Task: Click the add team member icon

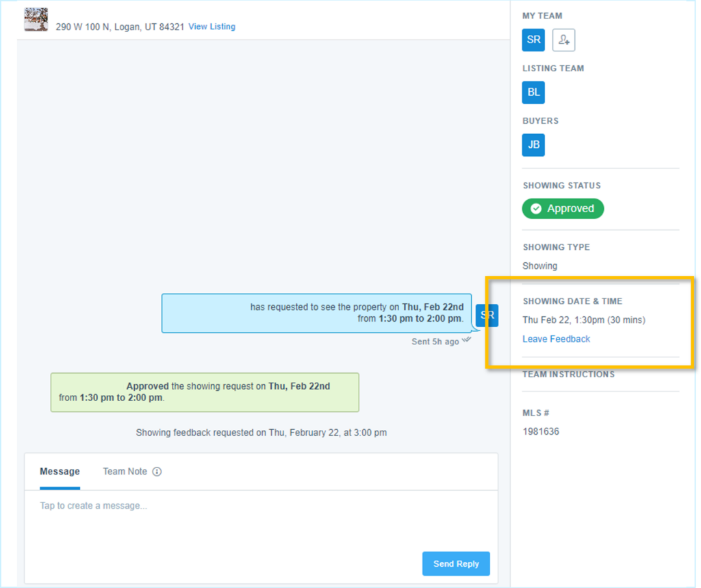Action: [563, 40]
